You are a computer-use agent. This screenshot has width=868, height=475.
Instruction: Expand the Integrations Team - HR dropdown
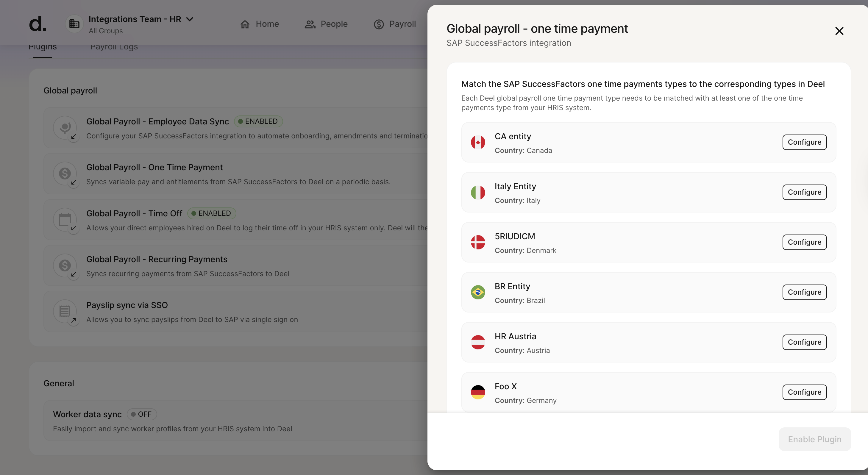click(190, 19)
